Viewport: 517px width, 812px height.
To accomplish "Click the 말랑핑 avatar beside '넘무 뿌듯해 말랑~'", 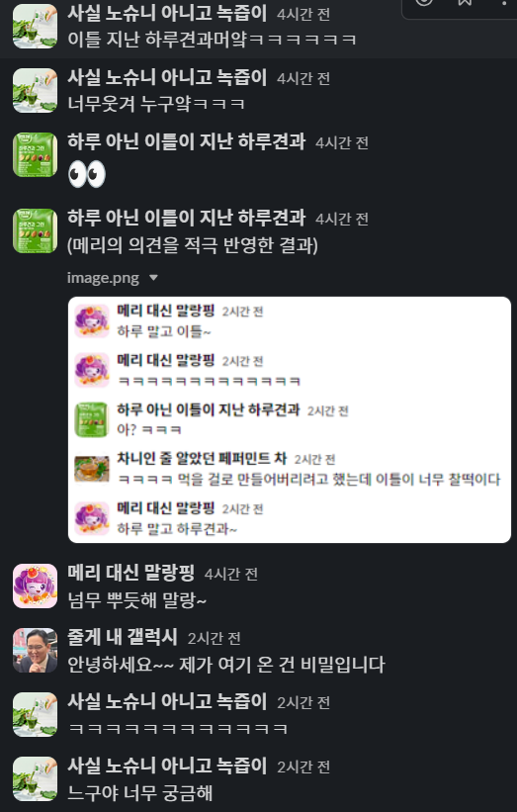I will (36, 586).
